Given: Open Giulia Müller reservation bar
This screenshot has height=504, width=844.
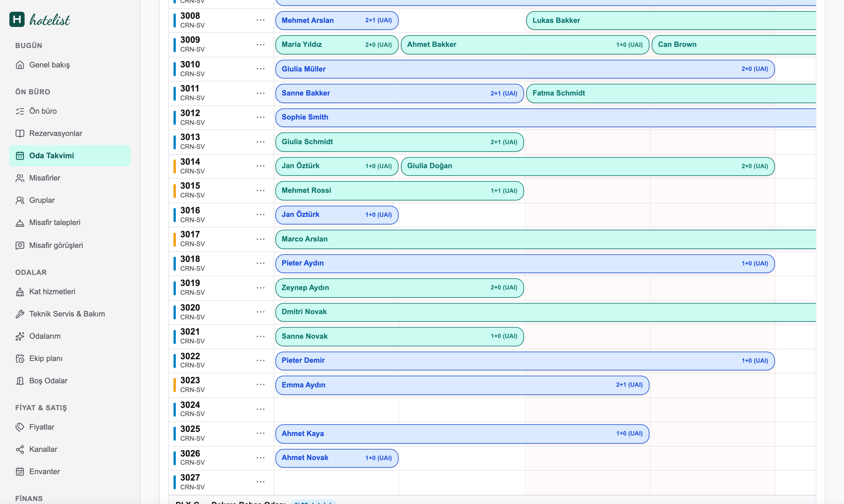Looking at the screenshot, I should pyautogui.click(x=525, y=69).
